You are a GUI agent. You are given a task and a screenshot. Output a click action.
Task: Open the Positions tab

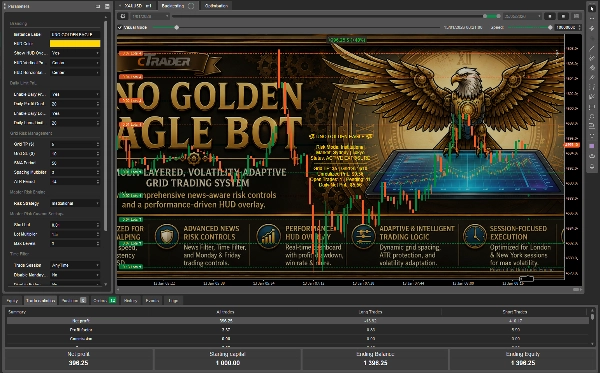point(73,300)
